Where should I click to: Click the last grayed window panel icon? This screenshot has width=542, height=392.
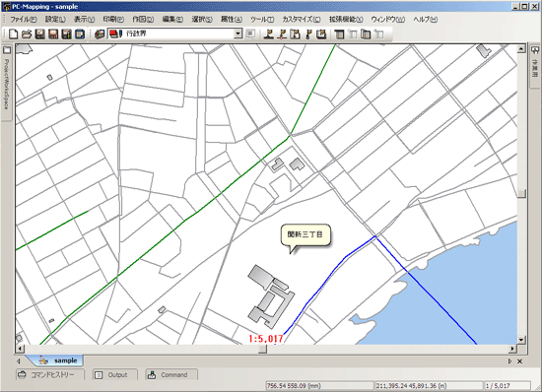378,33
